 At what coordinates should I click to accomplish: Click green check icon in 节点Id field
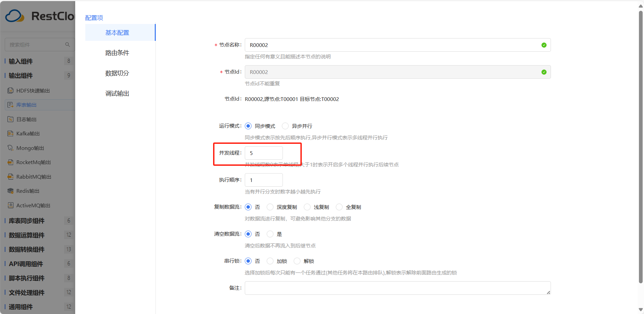tap(544, 72)
